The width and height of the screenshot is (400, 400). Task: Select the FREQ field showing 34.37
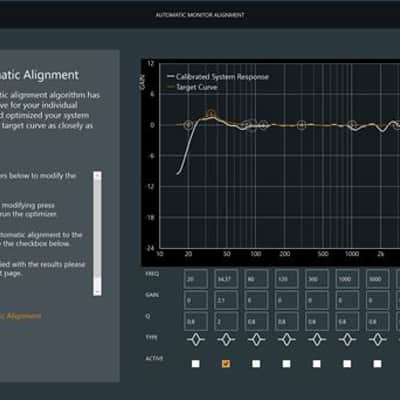226,279
